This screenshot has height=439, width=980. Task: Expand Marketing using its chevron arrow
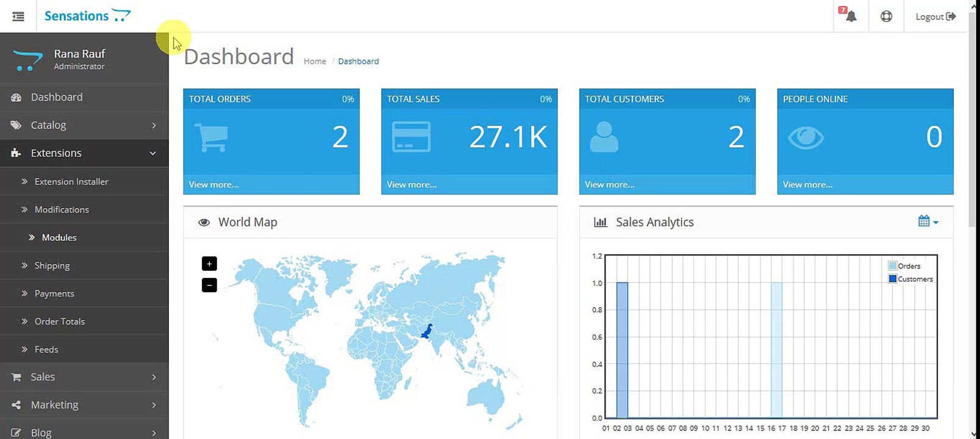(154, 405)
